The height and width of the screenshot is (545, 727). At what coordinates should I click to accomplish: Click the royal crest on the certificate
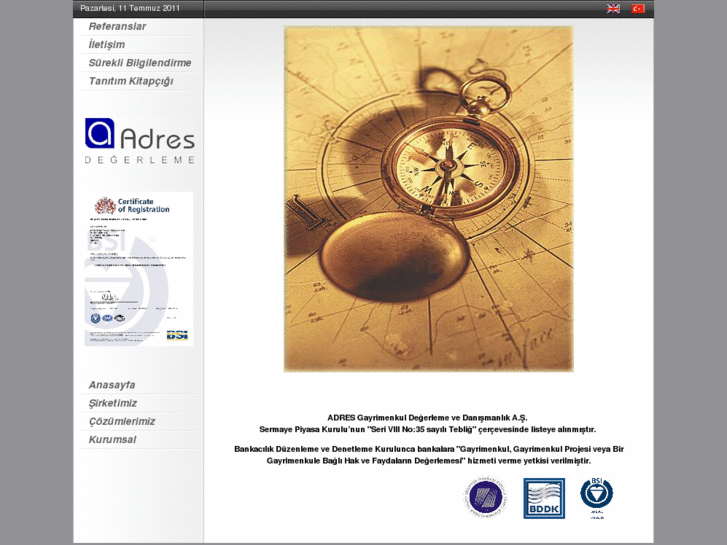click(105, 206)
